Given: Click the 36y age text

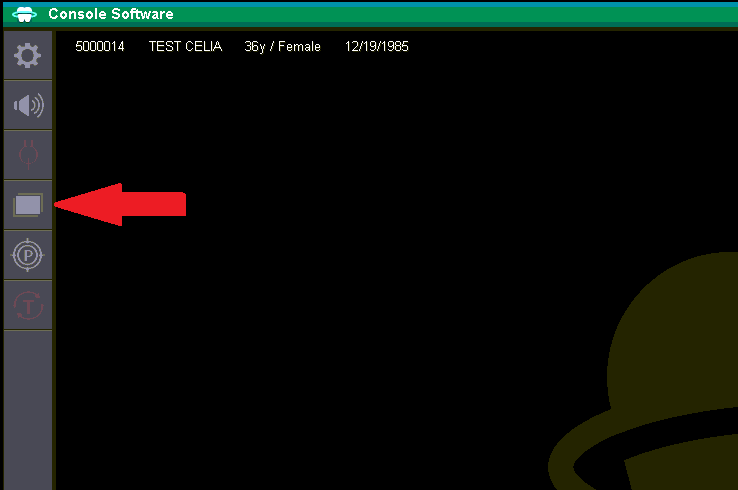Looking at the screenshot, I should (255, 47).
